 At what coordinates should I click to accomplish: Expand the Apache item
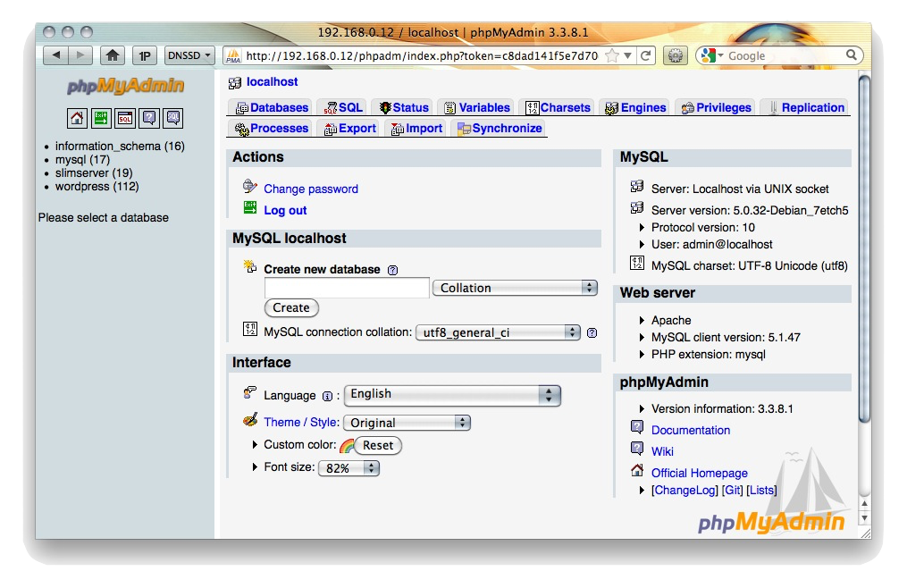pos(642,320)
